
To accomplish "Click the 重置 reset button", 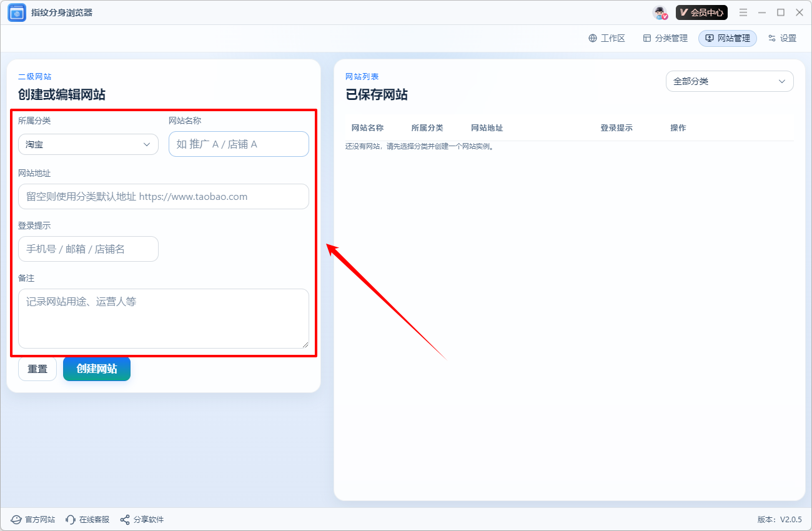I will click(37, 369).
